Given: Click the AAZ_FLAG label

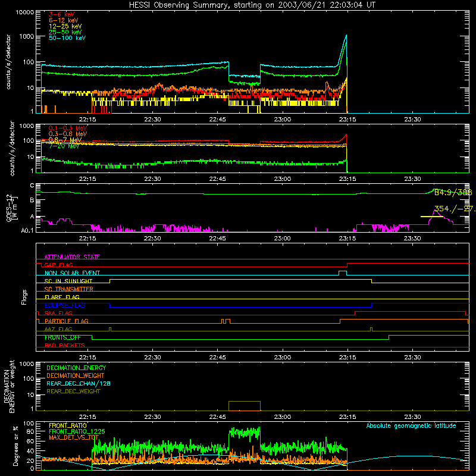Looking at the screenshot, I should coord(58,329).
